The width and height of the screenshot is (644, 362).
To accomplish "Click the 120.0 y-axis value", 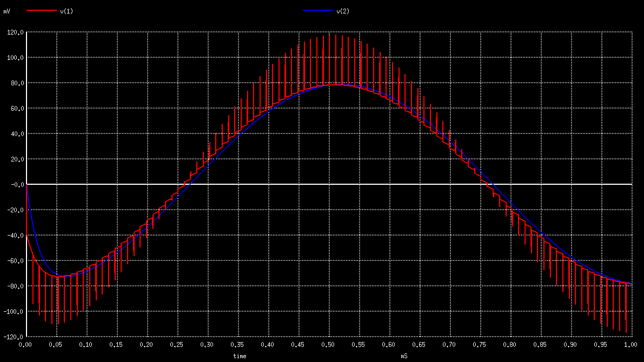I will [x=15, y=32].
